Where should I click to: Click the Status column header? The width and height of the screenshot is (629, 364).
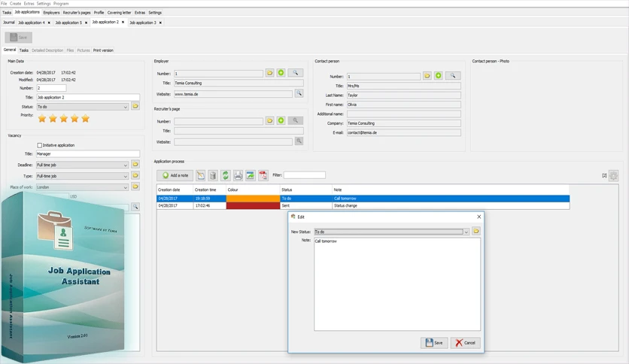[x=306, y=190]
